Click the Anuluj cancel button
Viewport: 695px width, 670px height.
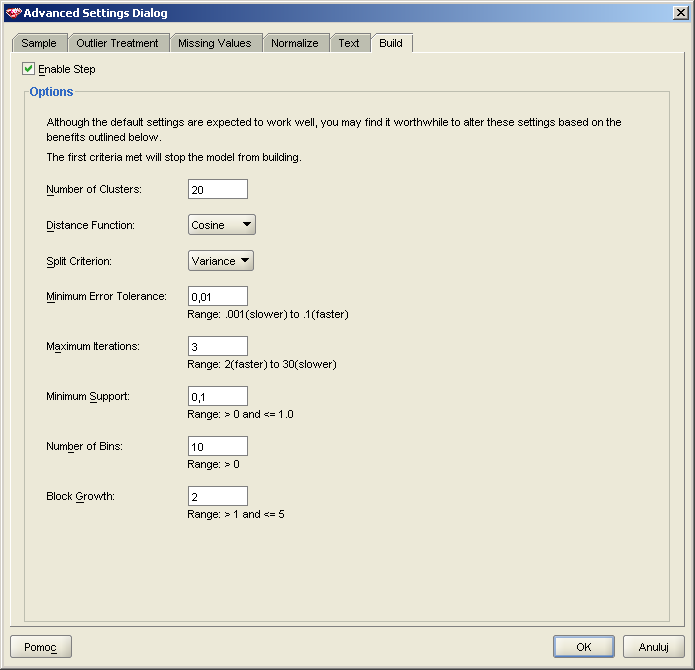click(x=653, y=647)
